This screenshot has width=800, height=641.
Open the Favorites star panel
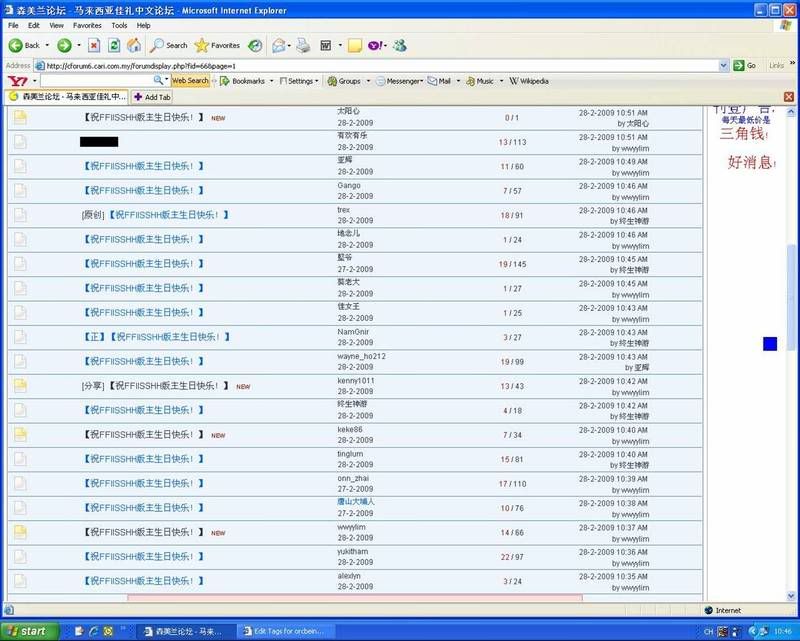(x=217, y=45)
